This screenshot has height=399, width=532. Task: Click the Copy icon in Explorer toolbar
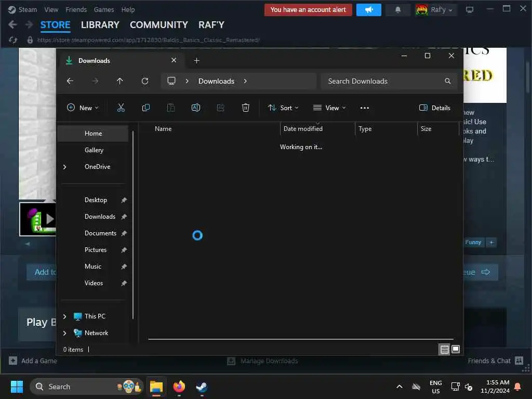coord(146,108)
